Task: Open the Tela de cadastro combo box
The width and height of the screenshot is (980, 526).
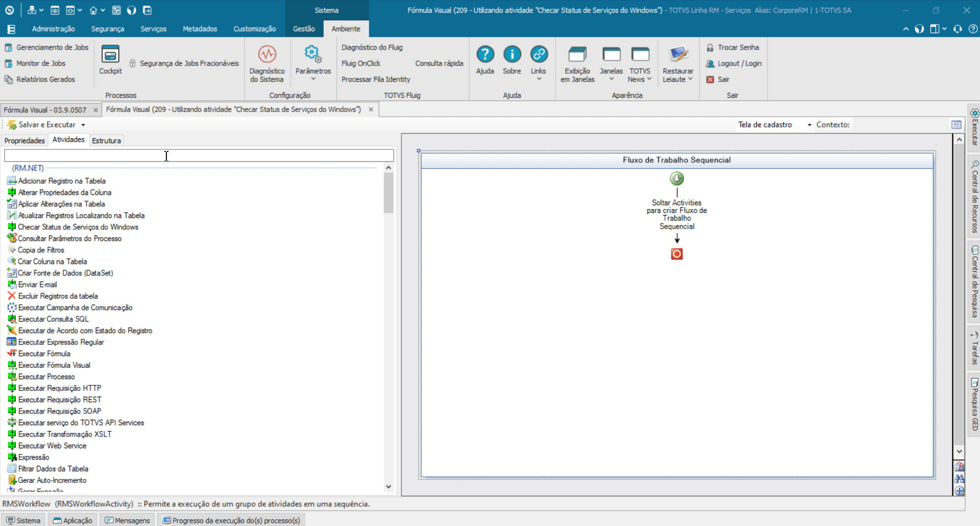Action: [x=775, y=125]
